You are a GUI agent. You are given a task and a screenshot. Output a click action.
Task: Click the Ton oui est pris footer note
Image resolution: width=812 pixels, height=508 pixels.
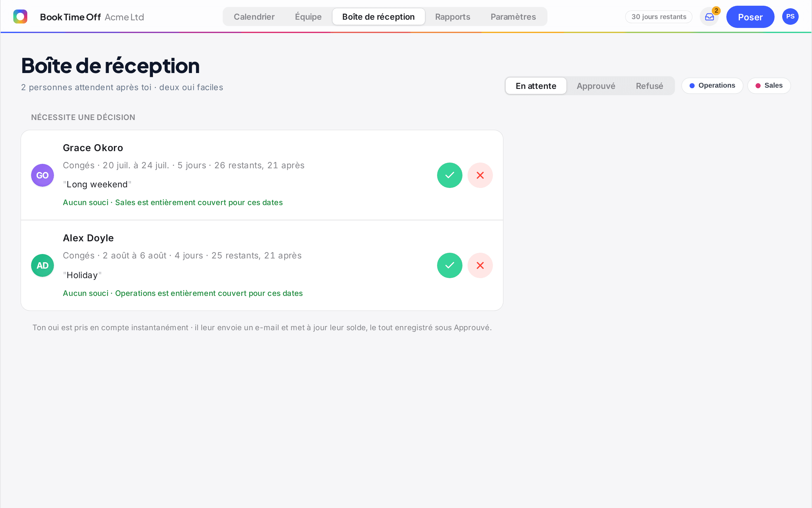point(262,328)
